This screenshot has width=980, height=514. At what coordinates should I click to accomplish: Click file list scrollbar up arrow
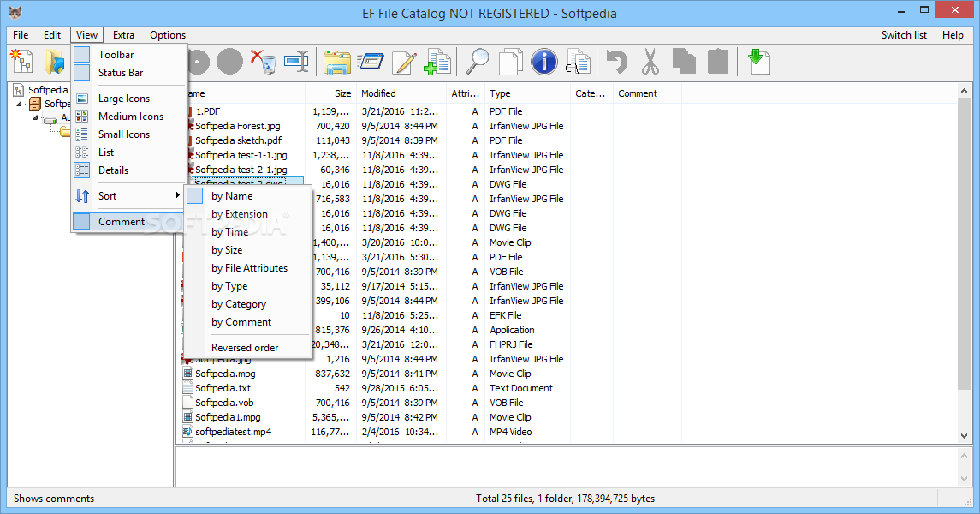click(964, 92)
